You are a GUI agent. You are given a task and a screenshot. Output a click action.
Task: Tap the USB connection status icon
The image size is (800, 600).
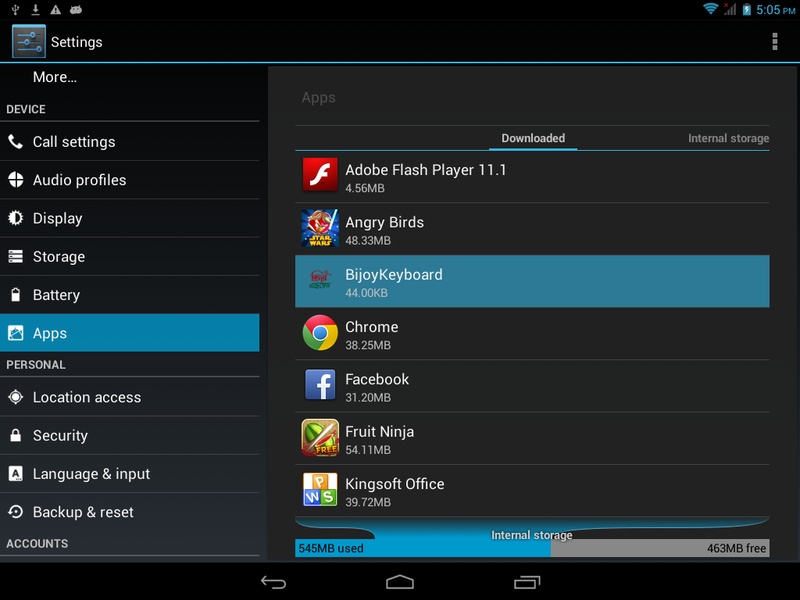[15, 9]
